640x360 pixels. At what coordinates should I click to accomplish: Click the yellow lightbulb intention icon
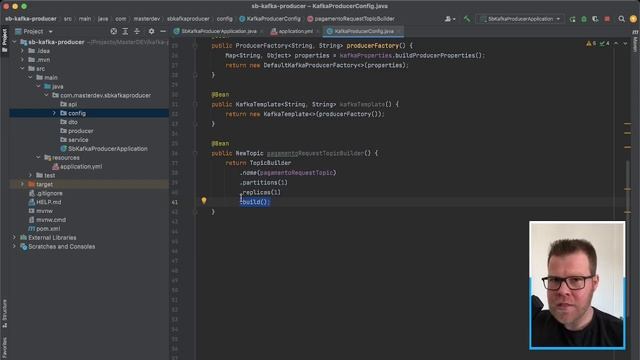click(204, 200)
